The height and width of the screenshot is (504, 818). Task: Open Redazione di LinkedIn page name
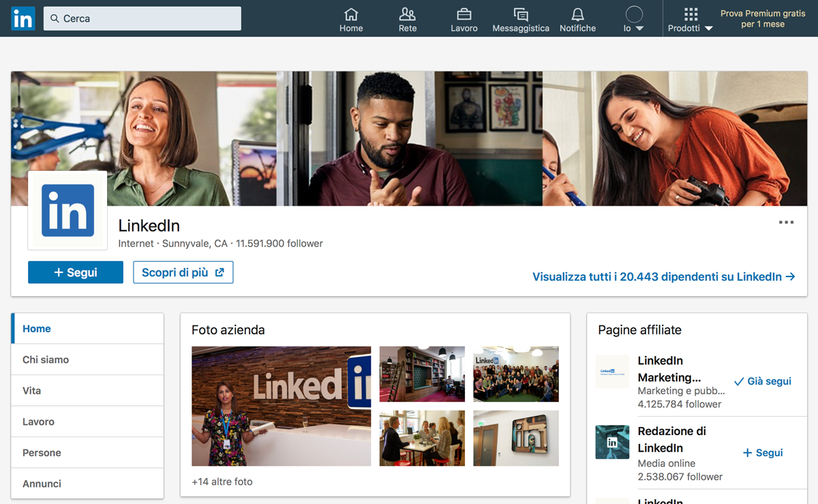click(672, 439)
